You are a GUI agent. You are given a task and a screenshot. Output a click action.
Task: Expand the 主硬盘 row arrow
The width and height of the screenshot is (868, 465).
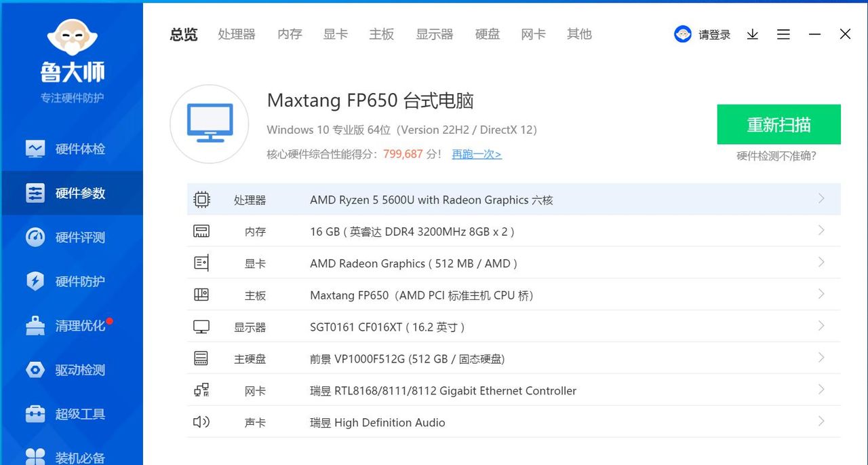point(821,358)
